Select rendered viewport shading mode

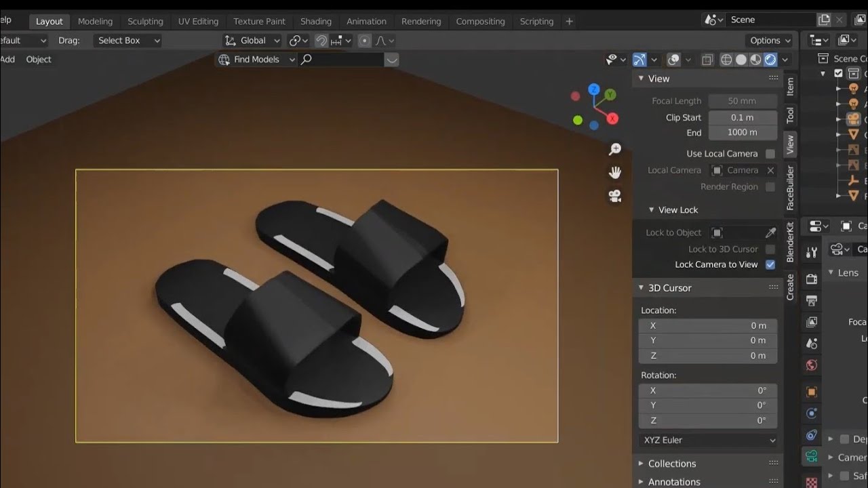pyautogui.click(x=770, y=60)
